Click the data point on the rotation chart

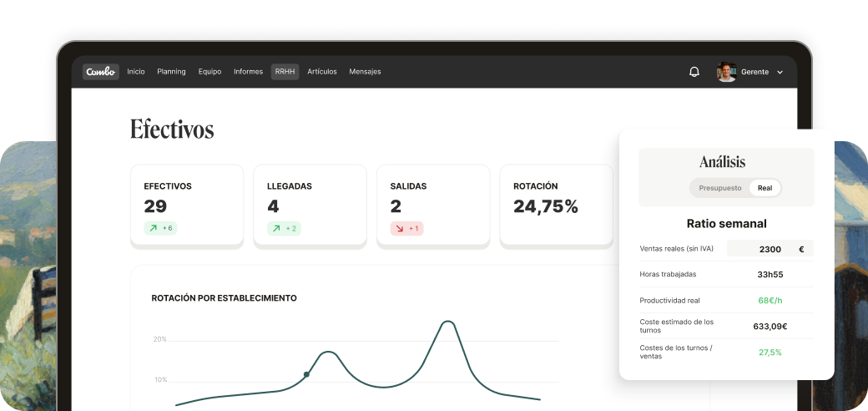click(306, 374)
